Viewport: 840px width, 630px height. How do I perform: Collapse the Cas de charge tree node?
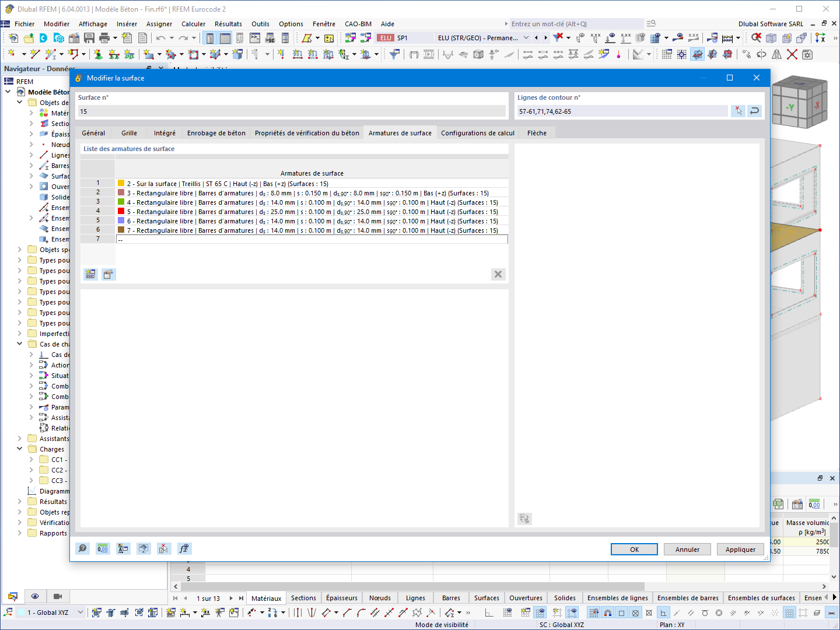(x=20, y=344)
